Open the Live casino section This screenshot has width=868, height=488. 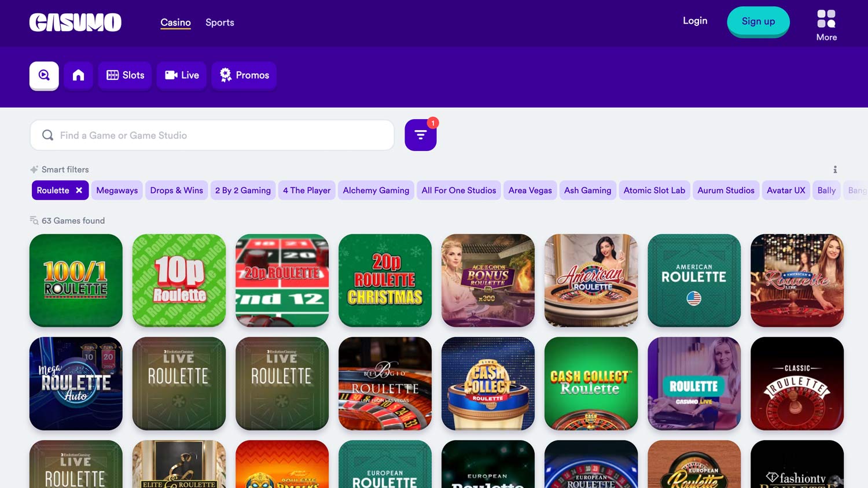pyautogui.click(x=182, y=75)
